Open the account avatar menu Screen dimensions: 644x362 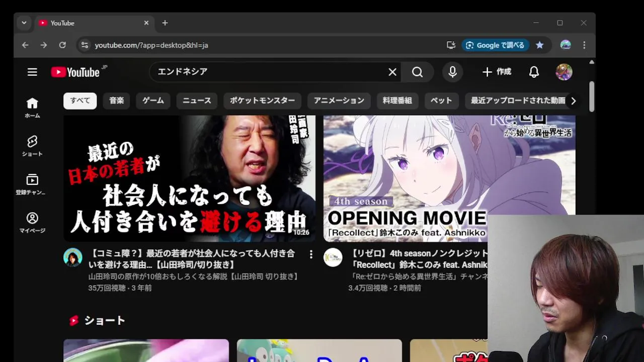tap(564, 72)
